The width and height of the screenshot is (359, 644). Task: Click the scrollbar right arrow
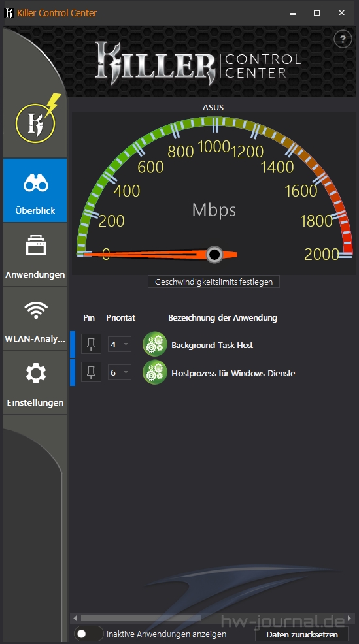pos(350,618)
